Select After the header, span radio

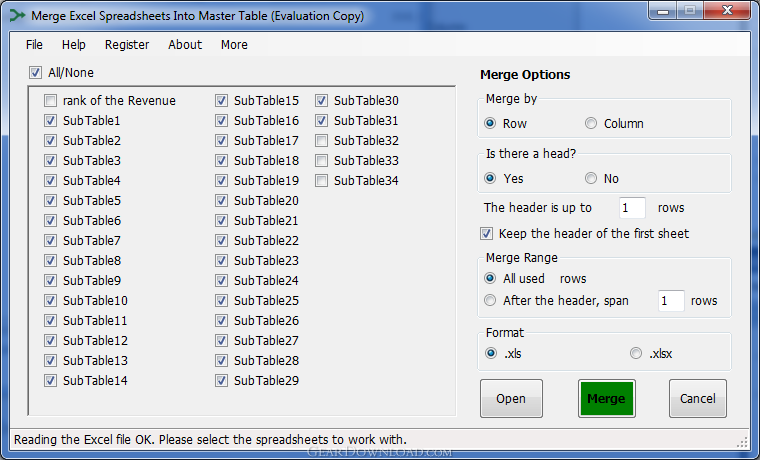coord(490,301)
